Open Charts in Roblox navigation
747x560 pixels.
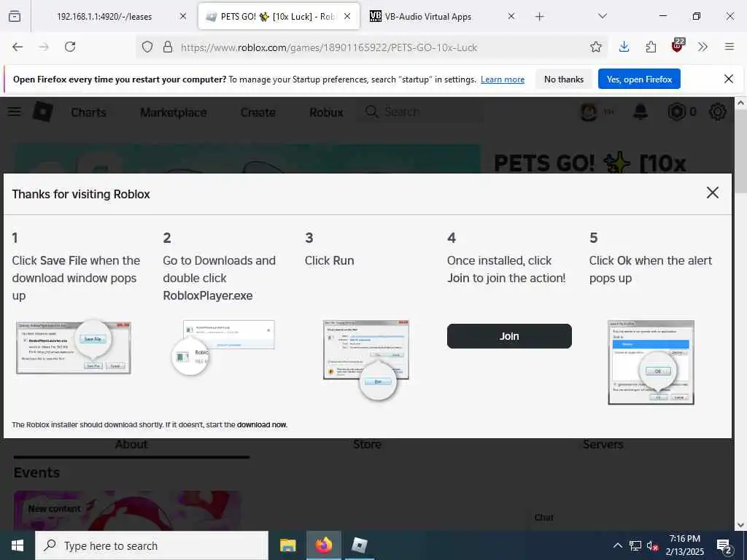click(x=88, y=112)
